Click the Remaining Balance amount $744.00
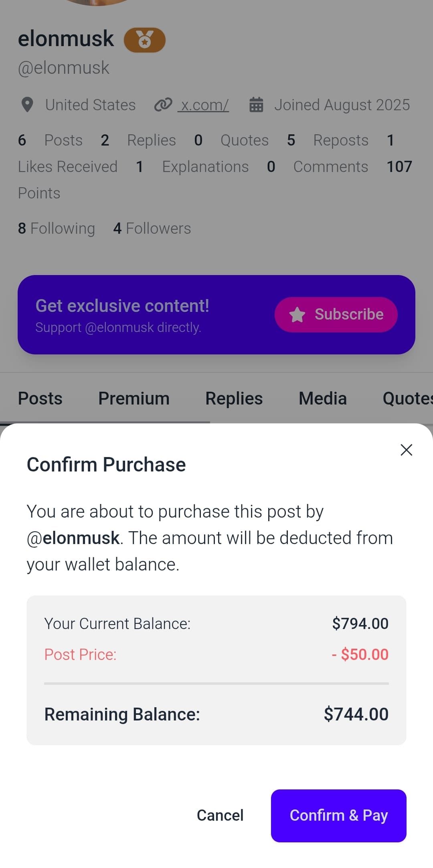The height and width of the screenshot is (868, 433). [356, 714]
